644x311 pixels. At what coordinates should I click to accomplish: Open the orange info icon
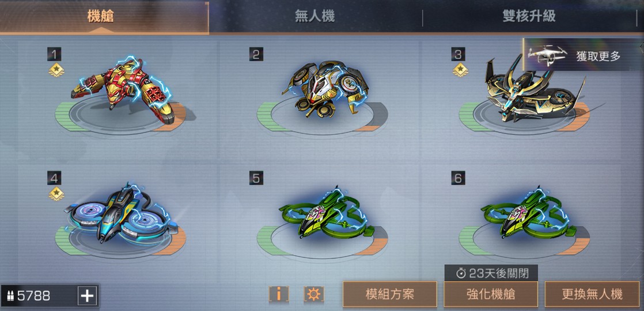(x=279, y=294)
